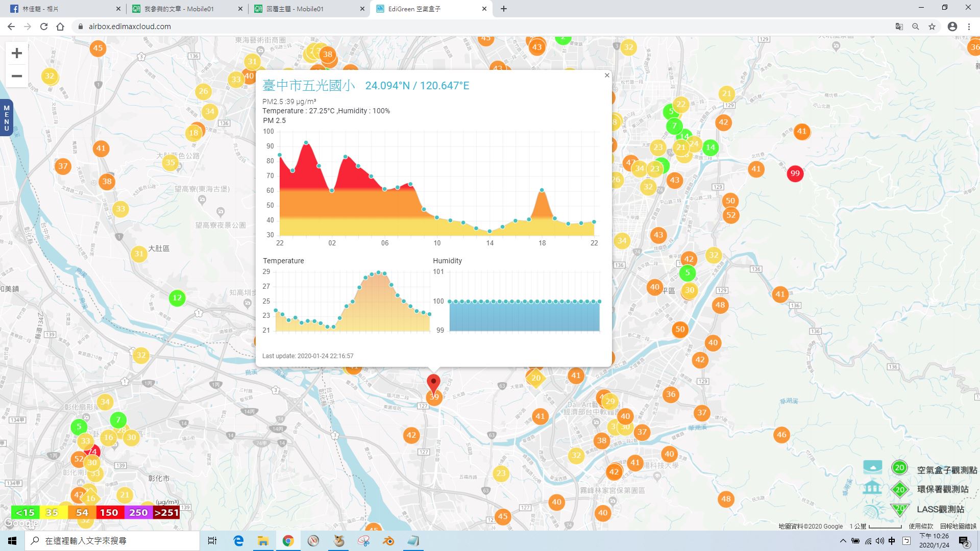The height and width of the screenshot is (551, 980).
Task: Click the airbox cloud device icon
Action: click(x=872, y=466)
